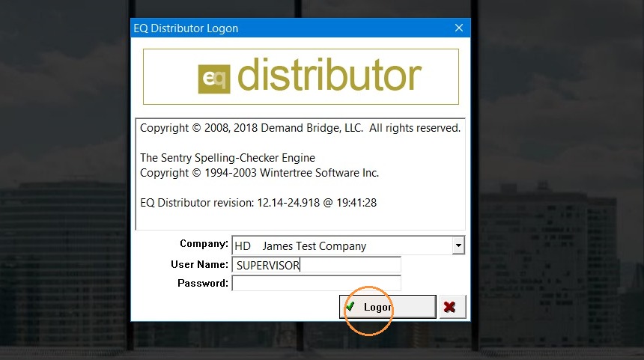
Task: Focus the User Name input field
Action: pos(316,265)
